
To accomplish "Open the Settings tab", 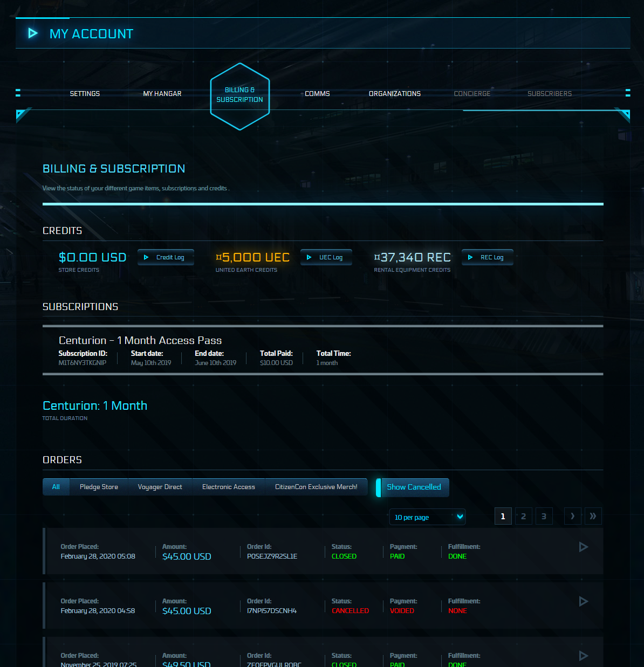I will [85, 94].
